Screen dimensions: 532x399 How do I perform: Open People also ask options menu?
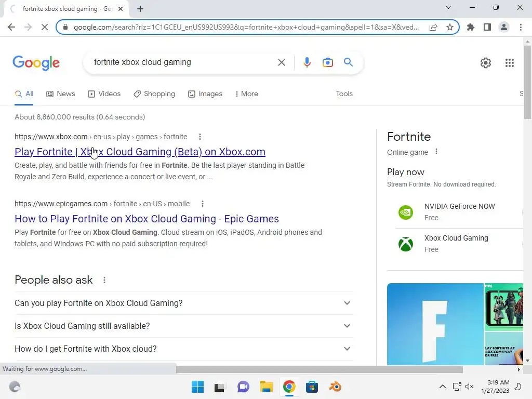coord(104,280)
